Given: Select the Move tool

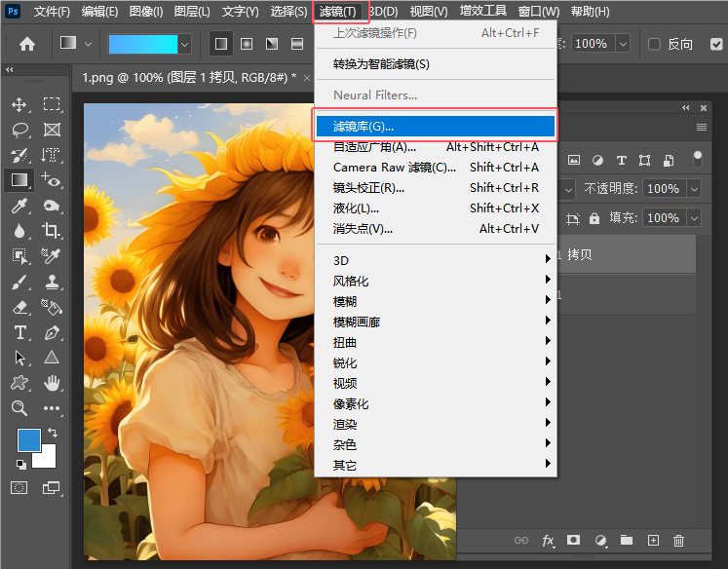Looking at the screenshot, I should click(x=19, y=104).
